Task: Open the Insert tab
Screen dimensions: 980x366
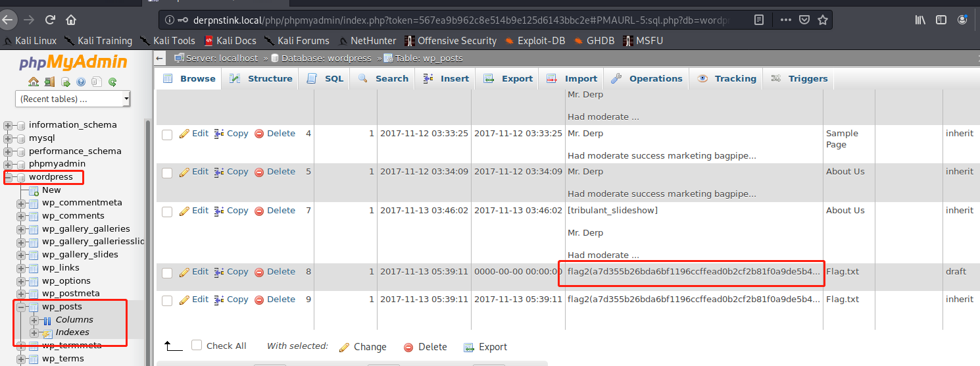Action: click(446, 78)
